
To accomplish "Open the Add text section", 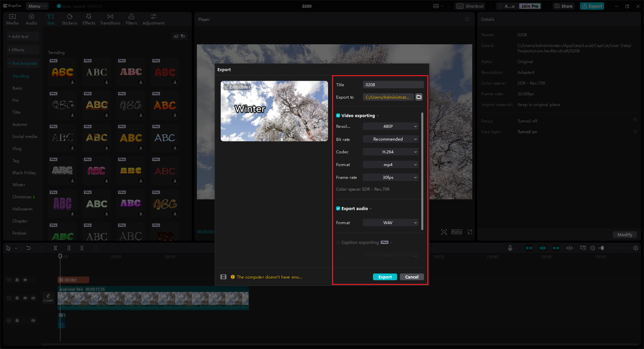I will [x=23, y=36].
